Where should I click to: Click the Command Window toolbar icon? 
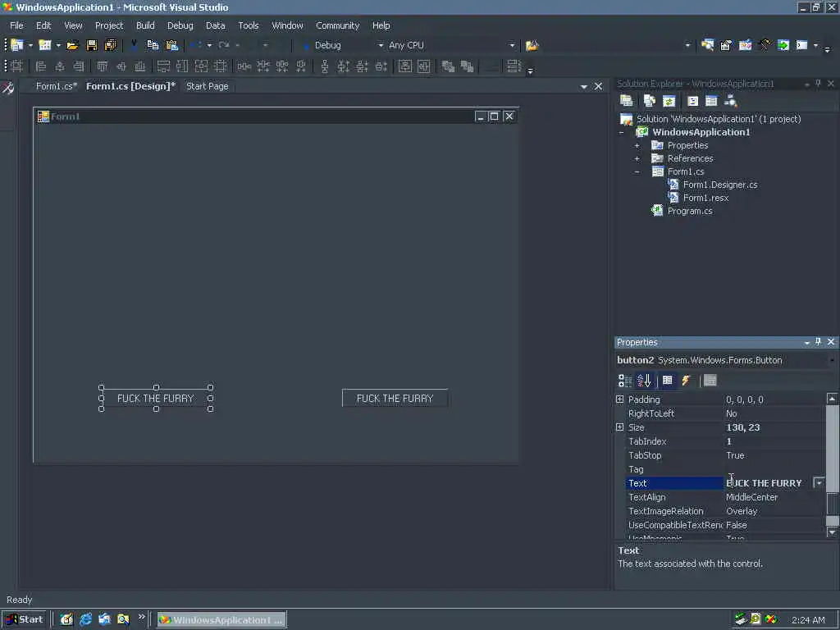(802, 46)
